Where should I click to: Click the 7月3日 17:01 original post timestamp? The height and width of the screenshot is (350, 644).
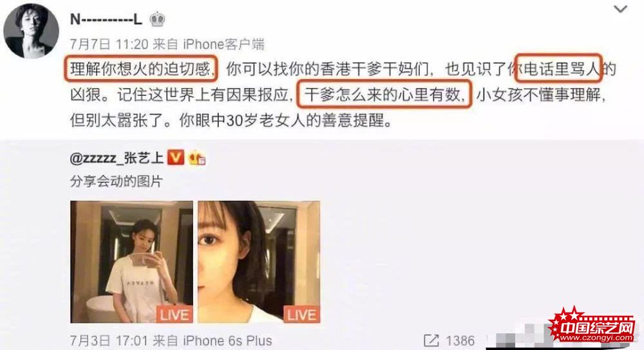(109, 340)
